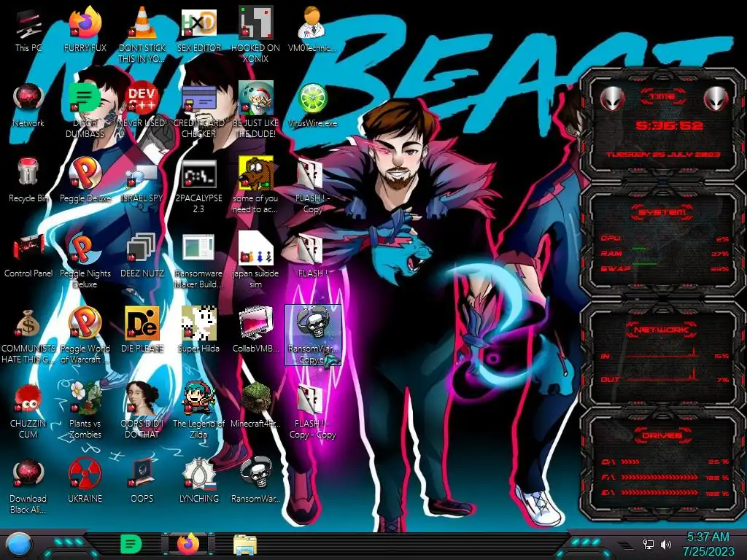
Task: Open the volume speaker tray icon
Action: click(666, 544)
